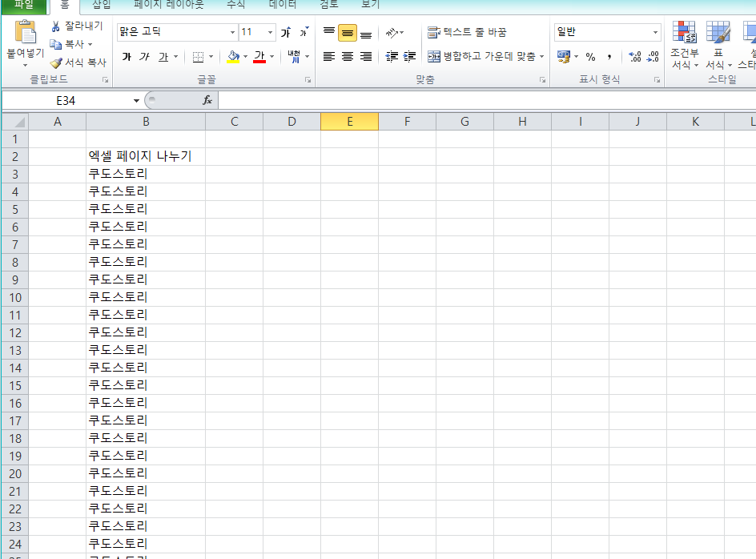756x559 pixels.
Task: Open font (글꼴) group dialog launcher
Action: click(x=308, y=80)
